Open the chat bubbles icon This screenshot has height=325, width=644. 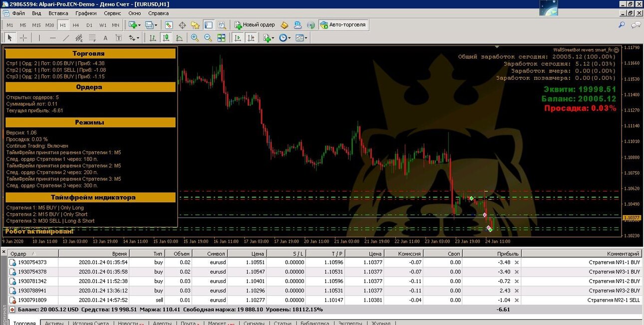(x=636, y=24)
